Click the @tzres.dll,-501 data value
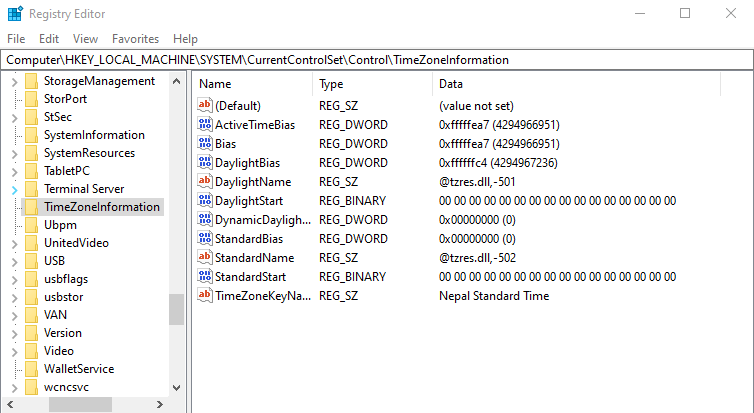This screenshot has width=754, height=413. 477,182
